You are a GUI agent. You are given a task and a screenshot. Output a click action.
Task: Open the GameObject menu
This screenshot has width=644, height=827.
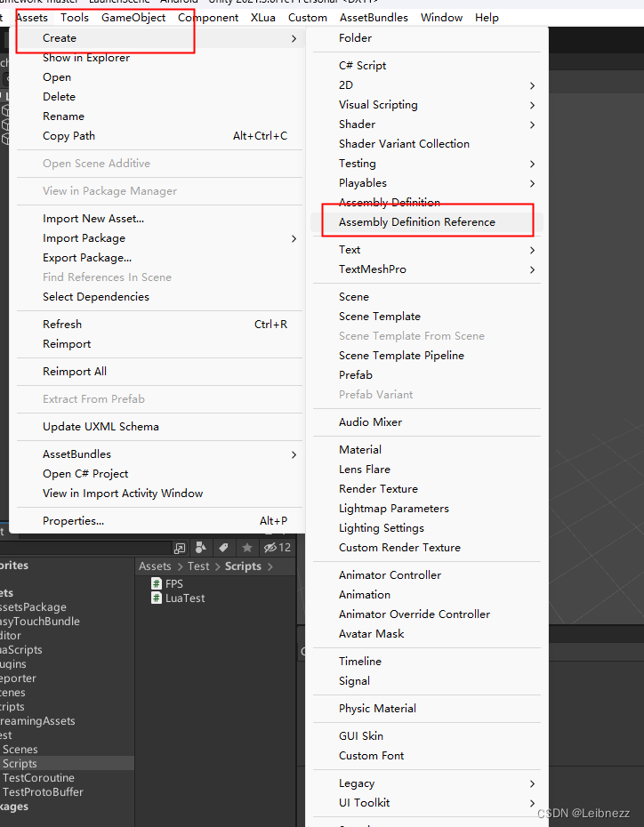[x=133, y=18]
